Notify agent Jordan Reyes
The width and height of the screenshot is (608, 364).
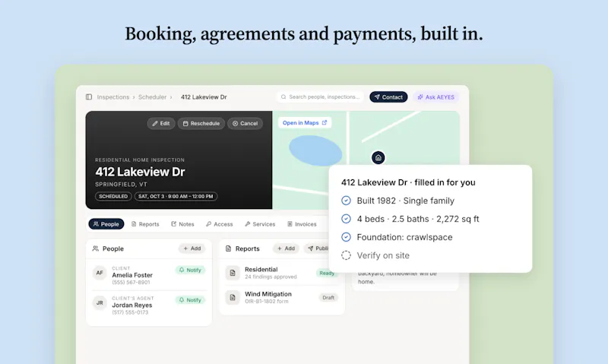191,300
